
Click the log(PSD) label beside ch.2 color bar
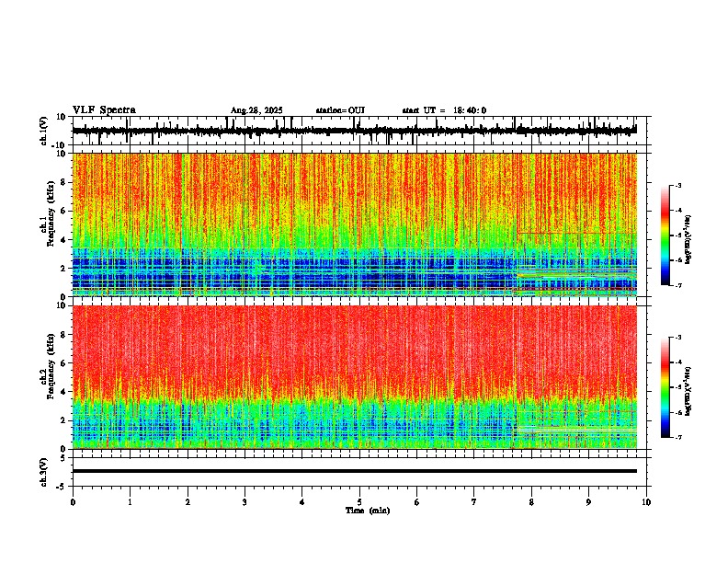tap(688, 391)
